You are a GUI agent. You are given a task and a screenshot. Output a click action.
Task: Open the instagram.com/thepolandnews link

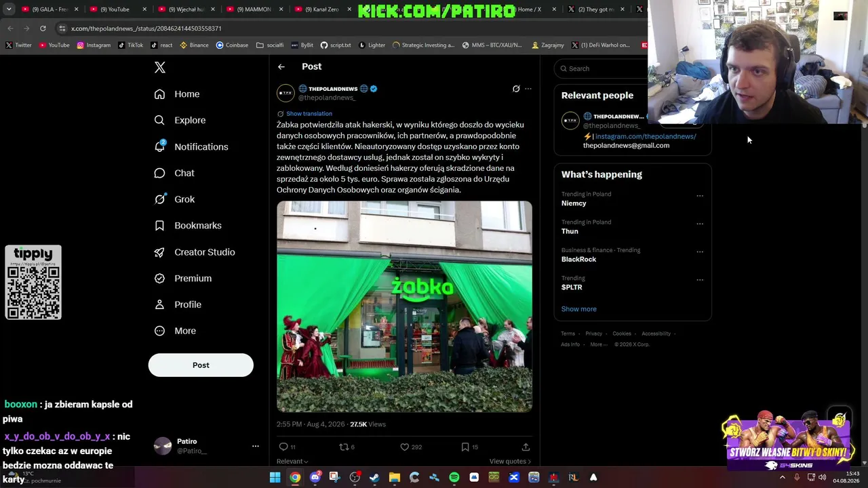(646, 136)
